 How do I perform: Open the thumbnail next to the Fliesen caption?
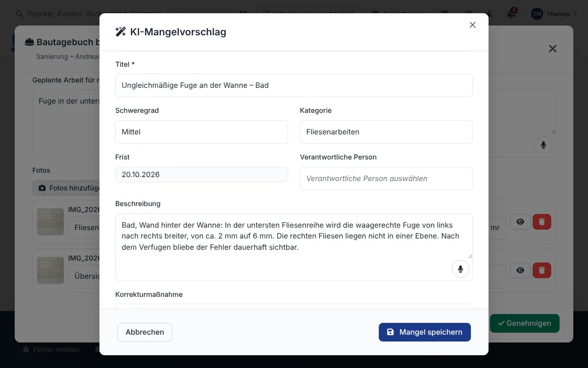pyautogui.click(x=50, y=222)
